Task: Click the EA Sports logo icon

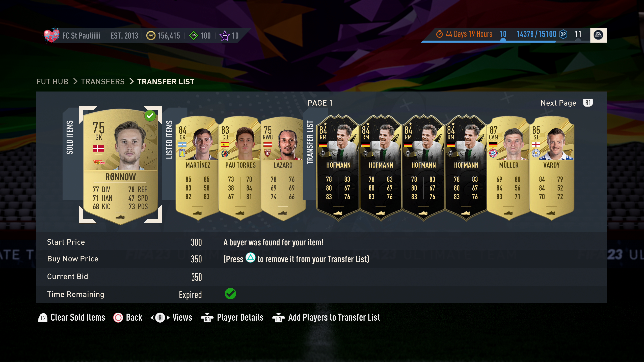Action: (598, 35)
